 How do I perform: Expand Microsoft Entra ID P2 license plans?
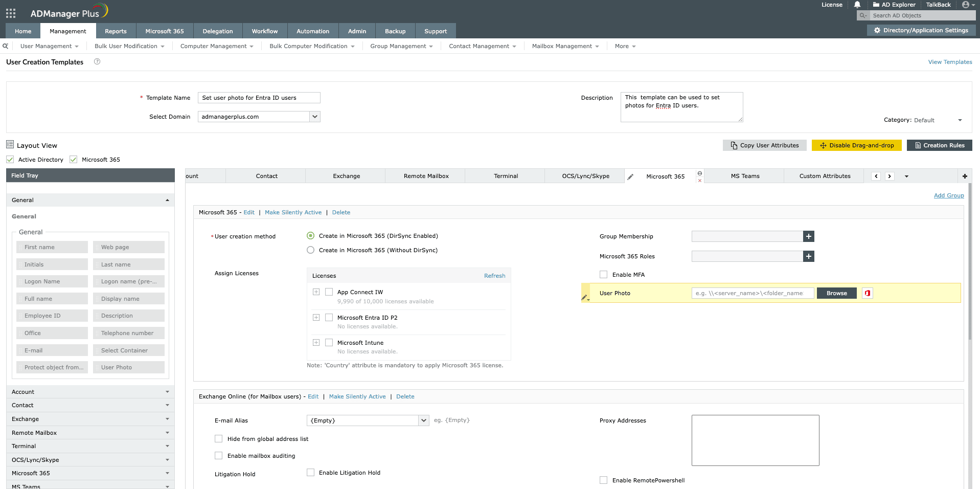(316, 318)
